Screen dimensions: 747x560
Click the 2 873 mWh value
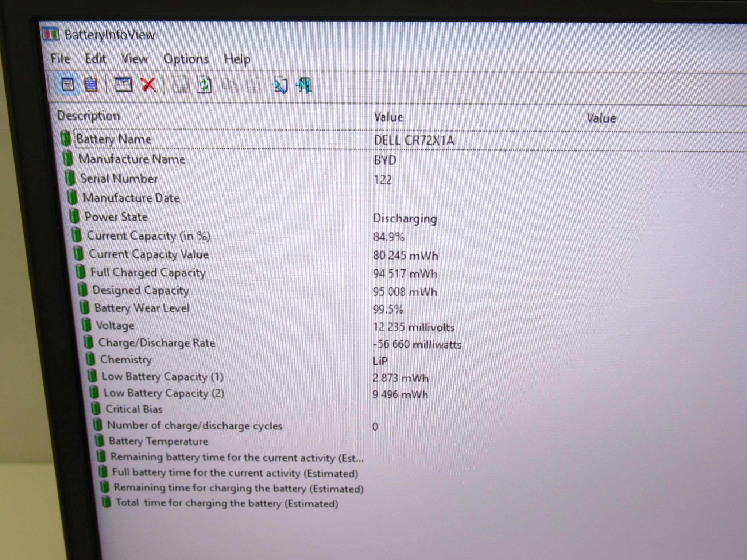click(x=400, y=378)
